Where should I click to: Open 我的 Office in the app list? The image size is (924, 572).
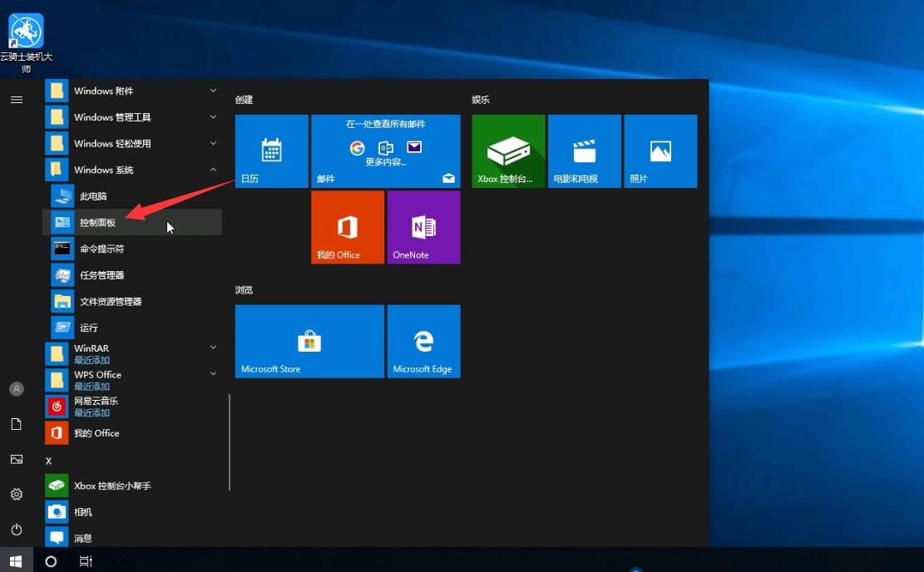(x=132, y=433)
